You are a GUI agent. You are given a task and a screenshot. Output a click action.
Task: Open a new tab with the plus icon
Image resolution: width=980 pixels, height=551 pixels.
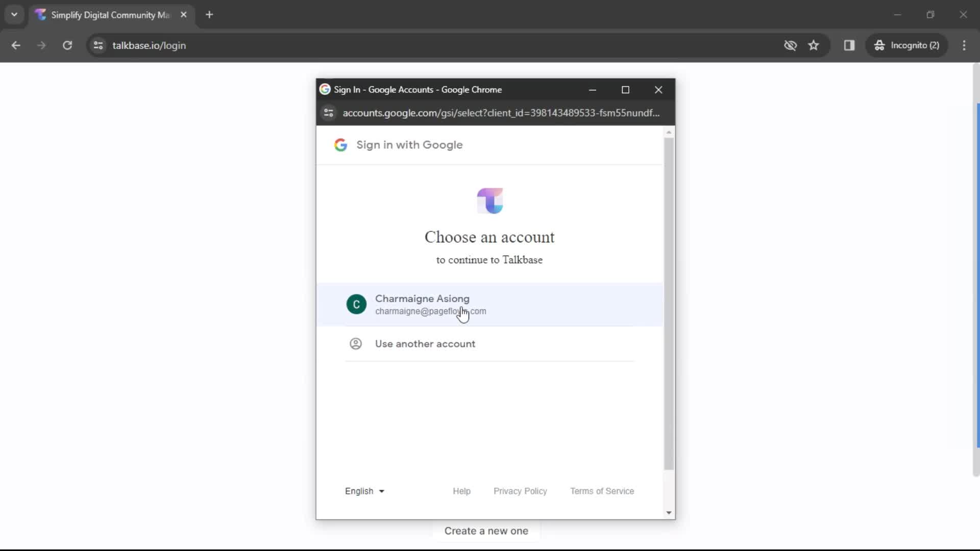(x=209, y=15)
